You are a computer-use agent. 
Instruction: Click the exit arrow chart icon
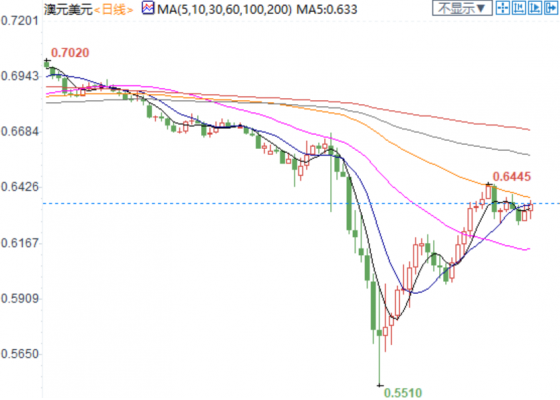pos(551,8)
